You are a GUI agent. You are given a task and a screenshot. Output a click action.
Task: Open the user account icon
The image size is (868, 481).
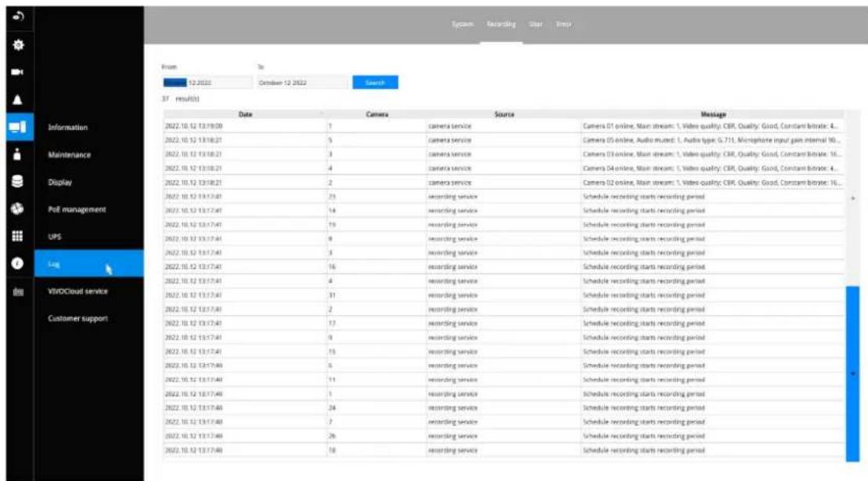coord(17,154)
